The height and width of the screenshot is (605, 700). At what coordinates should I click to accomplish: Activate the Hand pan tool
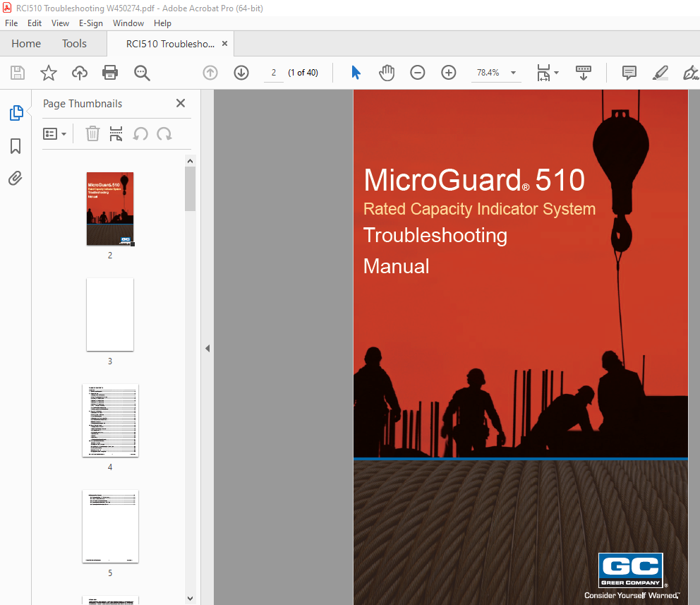(387, 72)
